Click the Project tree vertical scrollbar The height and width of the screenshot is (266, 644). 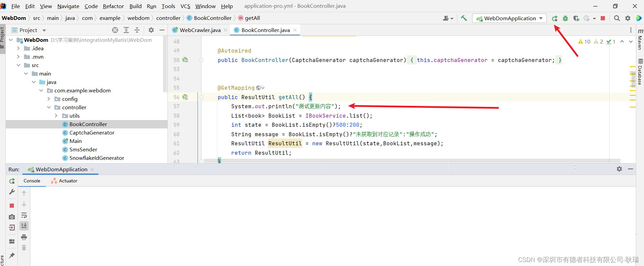click(165, 64)
